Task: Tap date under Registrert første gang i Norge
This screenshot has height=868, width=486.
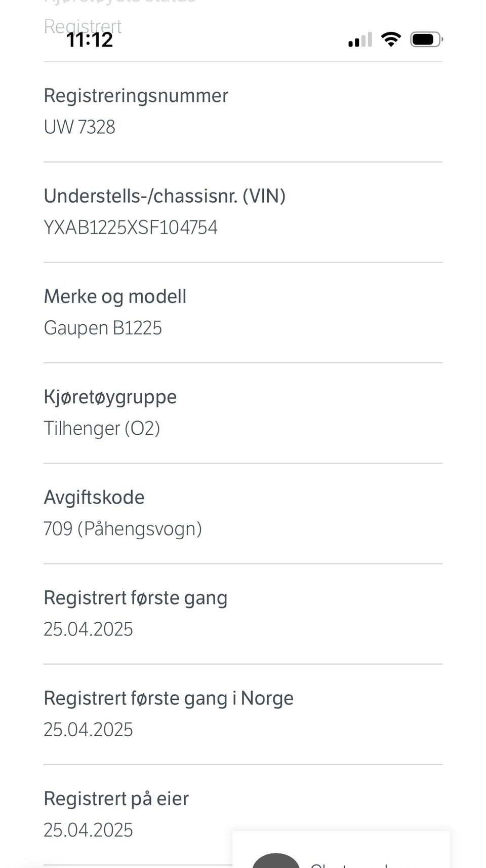Action: tap(88, 730)
